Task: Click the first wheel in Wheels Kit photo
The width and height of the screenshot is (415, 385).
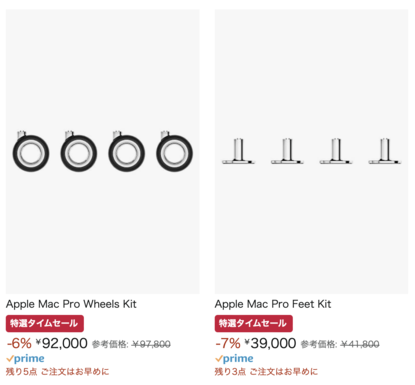Action: pyautogui.click(x=31, y=151)
